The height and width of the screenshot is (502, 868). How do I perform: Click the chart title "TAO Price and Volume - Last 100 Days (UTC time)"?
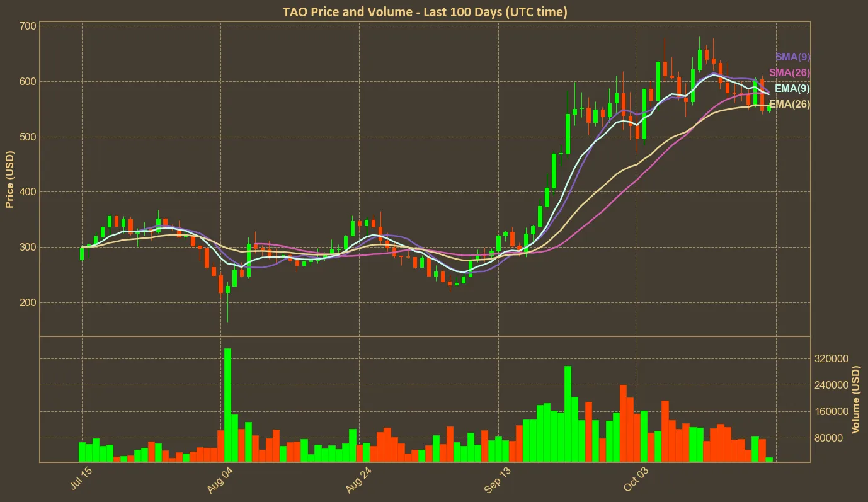(425, 11)
